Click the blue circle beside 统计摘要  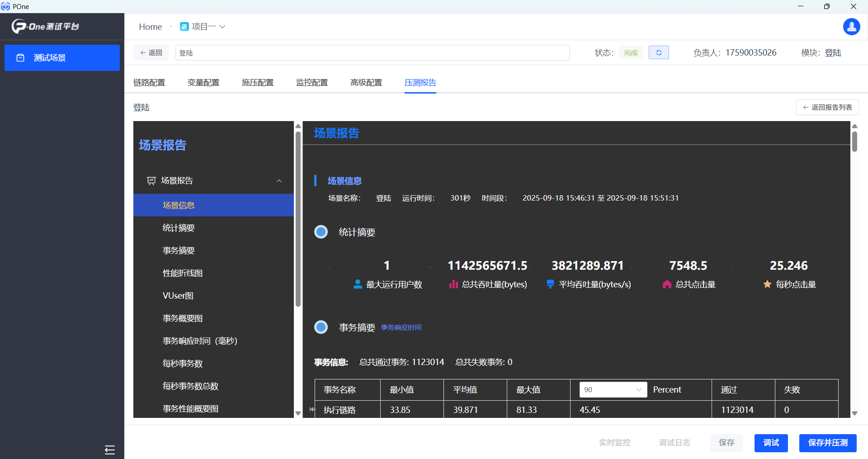tap(321, 232)
